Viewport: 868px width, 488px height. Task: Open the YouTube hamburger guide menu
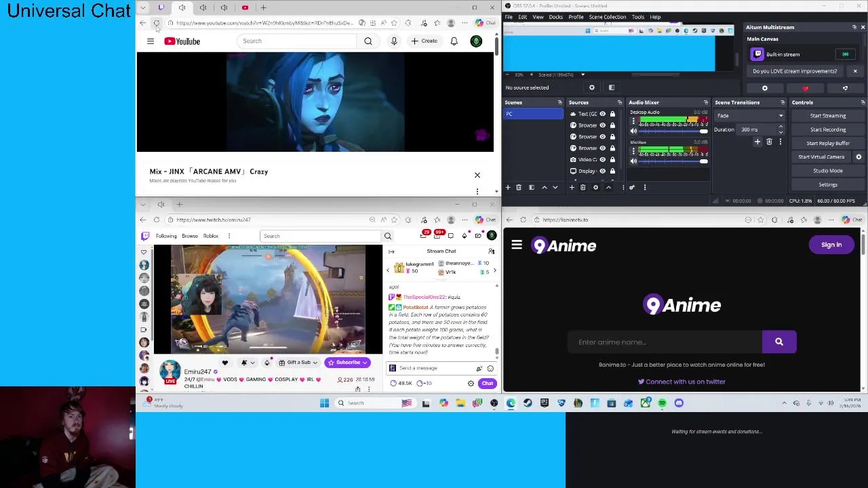tap(151, 41)
